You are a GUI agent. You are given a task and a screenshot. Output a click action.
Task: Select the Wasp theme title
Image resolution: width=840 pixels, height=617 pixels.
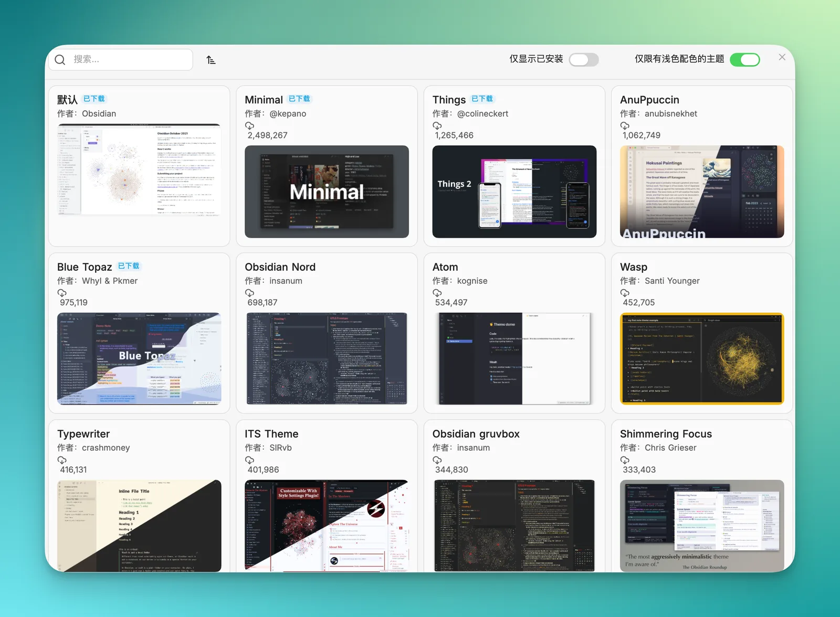click(634, 267)
